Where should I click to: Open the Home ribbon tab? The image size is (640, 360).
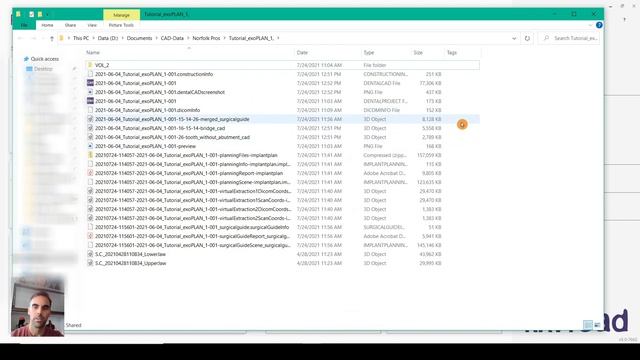47,25
